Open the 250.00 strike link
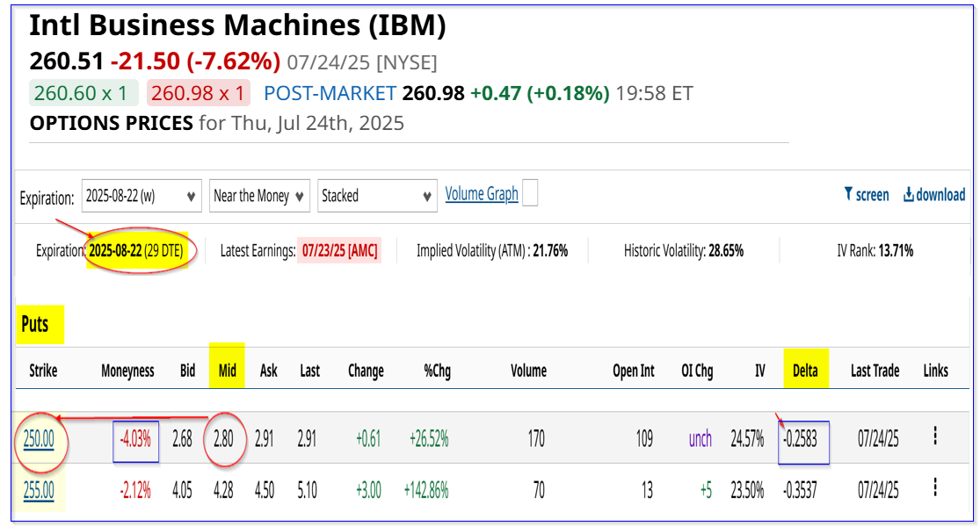 click(39, 439)
